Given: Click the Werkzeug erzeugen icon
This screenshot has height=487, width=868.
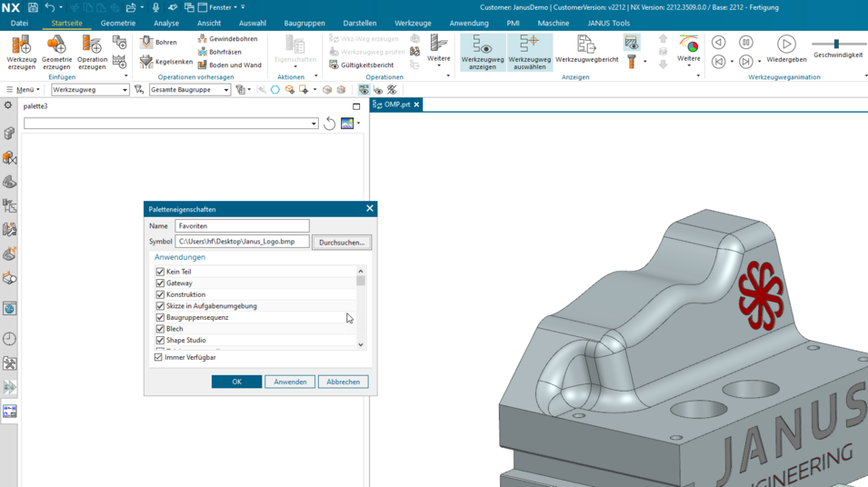Looking at the screenshot, I should tap(21, 52).
